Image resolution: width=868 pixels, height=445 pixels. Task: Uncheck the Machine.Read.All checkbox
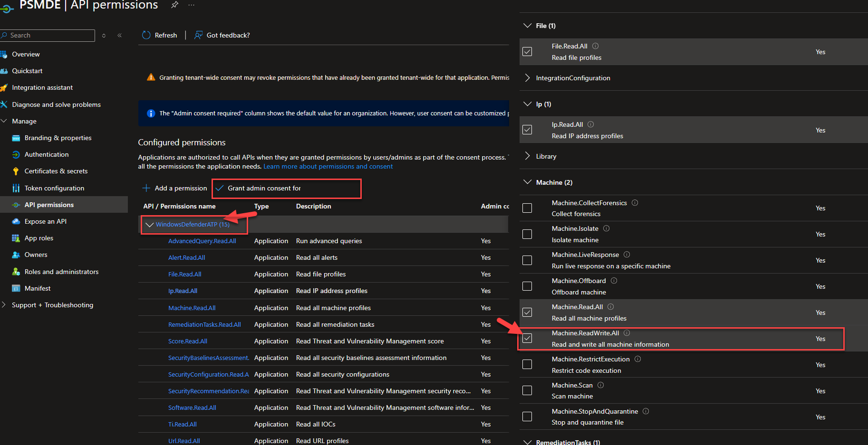pos(527,312)
